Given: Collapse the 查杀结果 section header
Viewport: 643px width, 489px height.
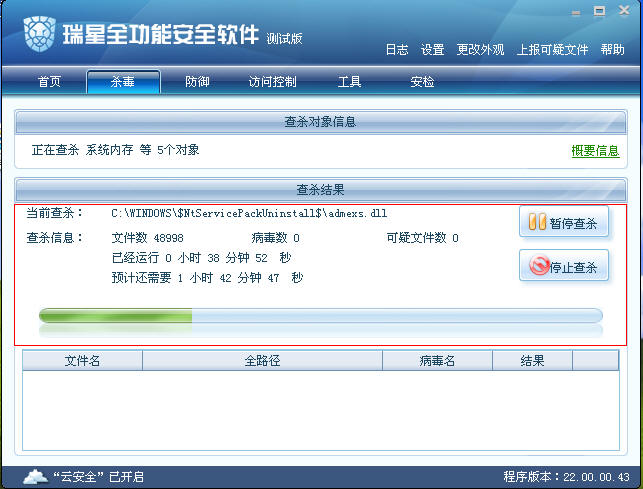Looking at the screenshot, I should pos(321,190).
